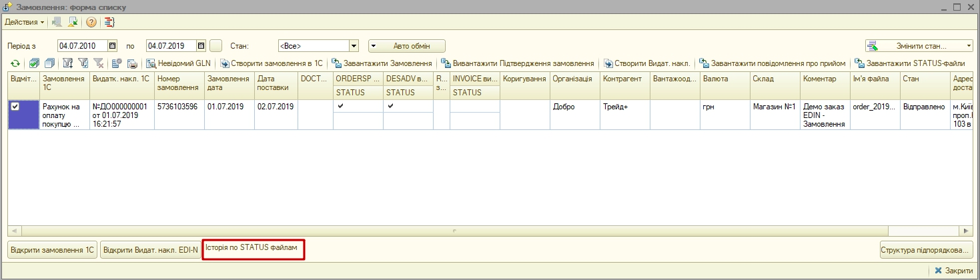Click the help question mark icon
Image resolution: width=980 pixels, height=280 pixels.
pyautogui.click(x=91, y=22)
